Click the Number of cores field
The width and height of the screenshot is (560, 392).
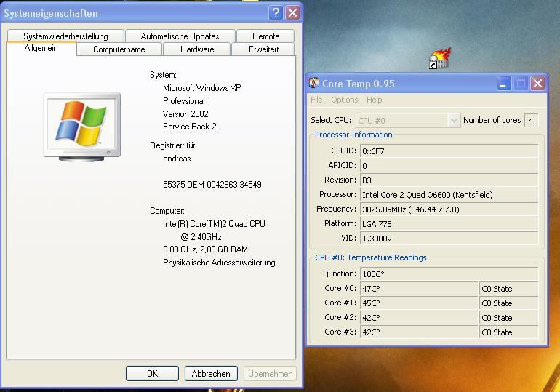tap(531, 121)
